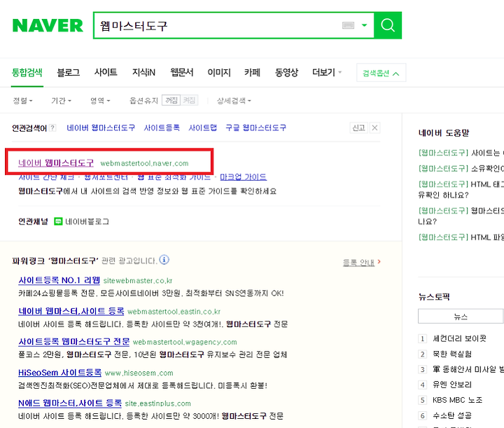504x428 pixels.
Task: Turn 옵션유지 on with 켜짐 button
Action: coord(189,101)
